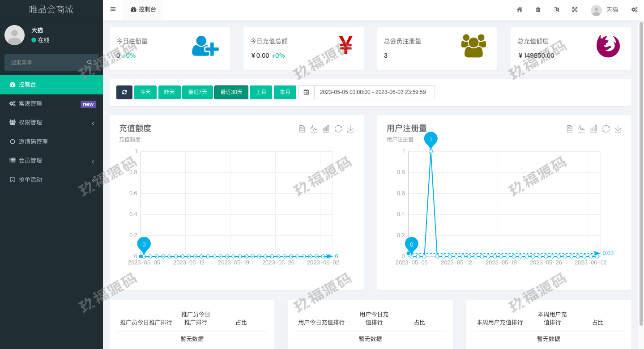This screenshot has height=349, width=644.
Task: Click the dark refresh button before 今天
Action: point(124,92)
